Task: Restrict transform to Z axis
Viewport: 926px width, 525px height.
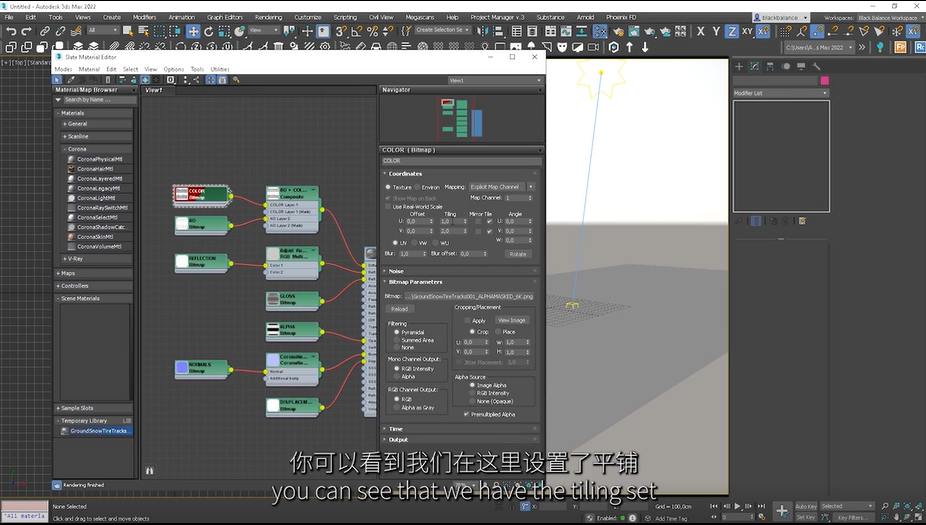Action: pos(732,31)
